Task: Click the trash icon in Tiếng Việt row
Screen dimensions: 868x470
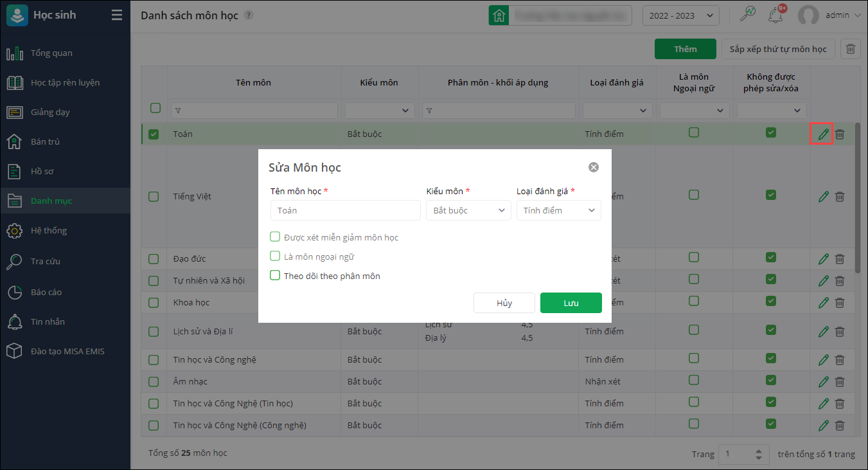Action: 840,197
